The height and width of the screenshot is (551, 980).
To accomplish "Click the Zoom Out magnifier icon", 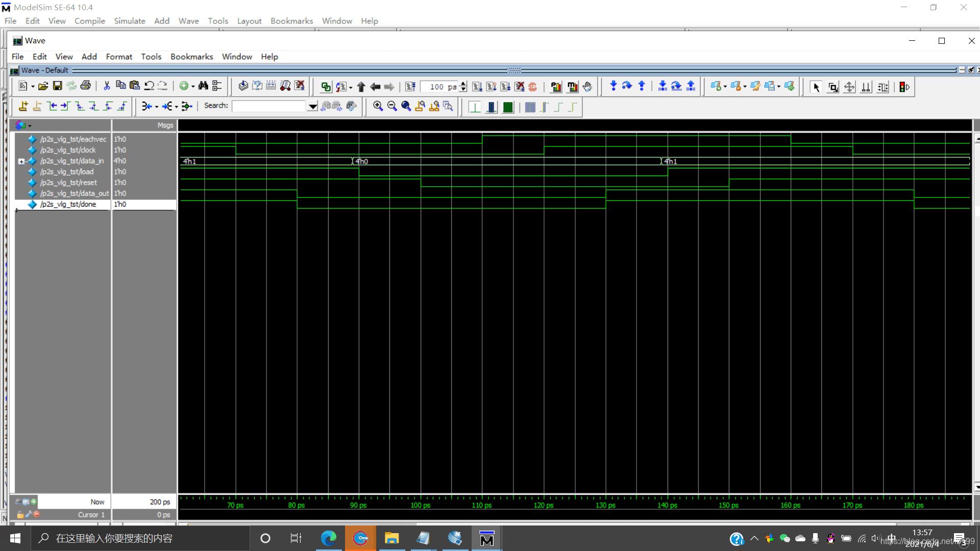I will pos(392,106).
